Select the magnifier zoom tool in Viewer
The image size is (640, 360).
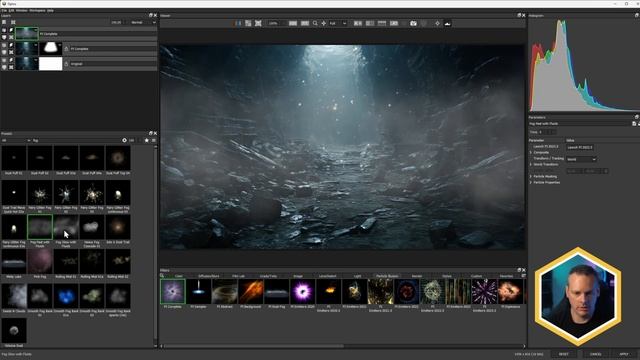(315, 23)
